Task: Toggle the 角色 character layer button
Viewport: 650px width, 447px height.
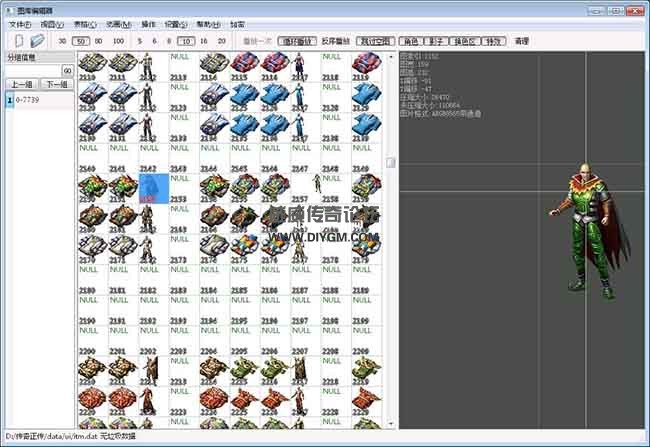Action: click(x=411, y=41)
